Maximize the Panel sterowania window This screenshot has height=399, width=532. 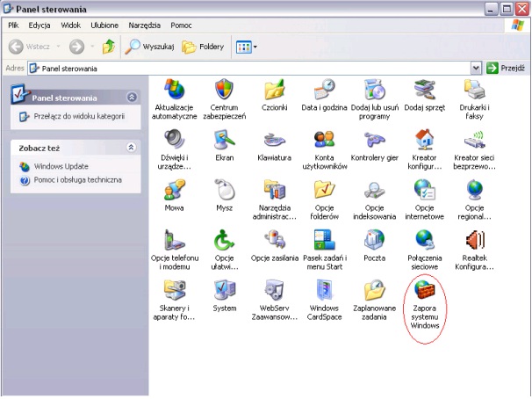click(507, 9)
